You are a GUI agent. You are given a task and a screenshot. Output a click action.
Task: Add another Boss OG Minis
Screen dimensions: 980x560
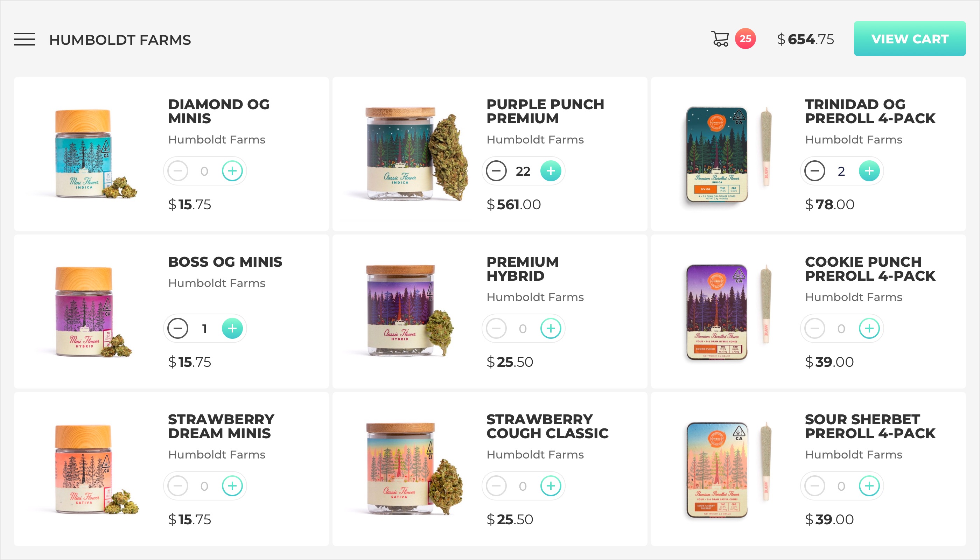coord(232,328)
